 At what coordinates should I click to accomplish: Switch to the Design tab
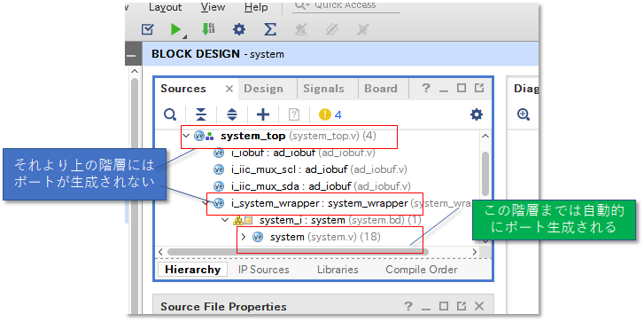263,89
